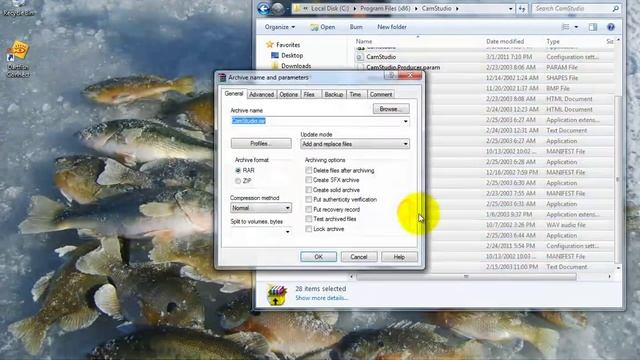
Task: Select ZIP archive format
Action: [x=238, y=181]
